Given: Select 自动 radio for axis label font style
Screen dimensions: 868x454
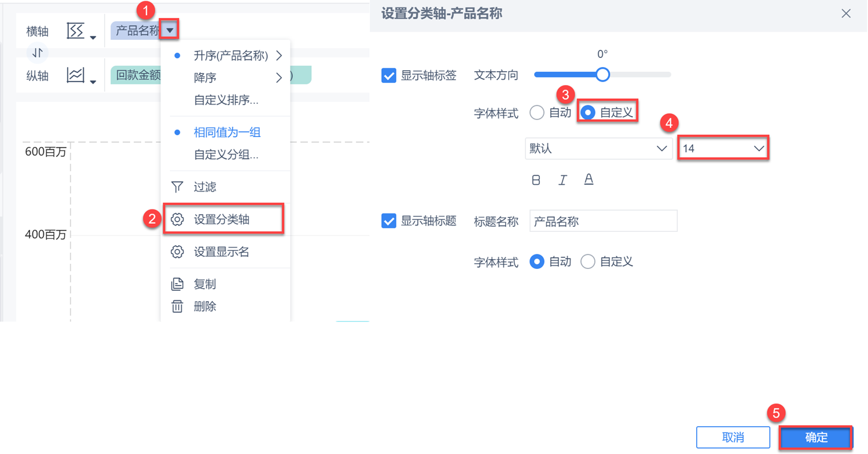Looking at the screenshot, I should click(x=537, y=113).
